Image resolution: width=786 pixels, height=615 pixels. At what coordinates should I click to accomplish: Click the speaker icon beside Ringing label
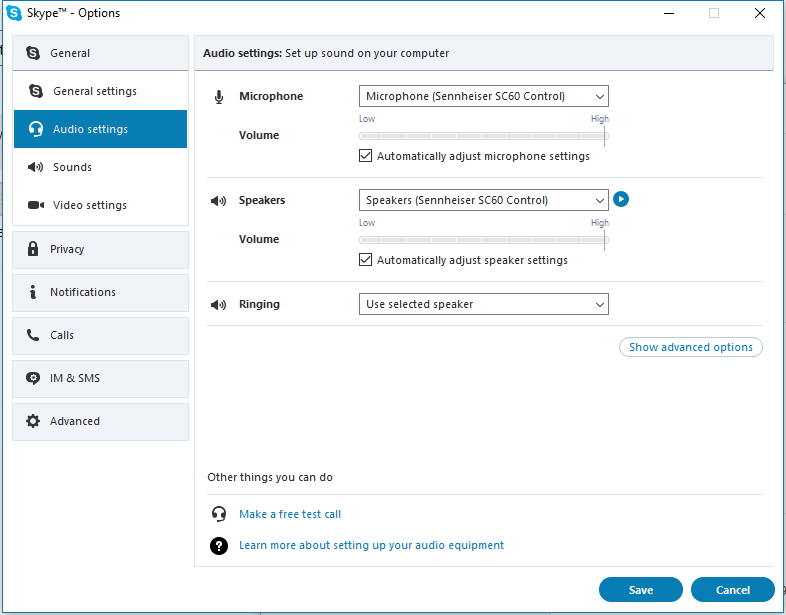(219, 305)
